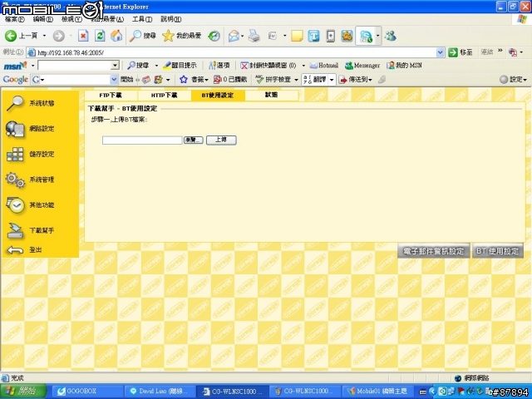Click the Print icon
Image resolution: width=532 pixels, height=399 pixels.
pyautogui.click(x=254, y=36)
